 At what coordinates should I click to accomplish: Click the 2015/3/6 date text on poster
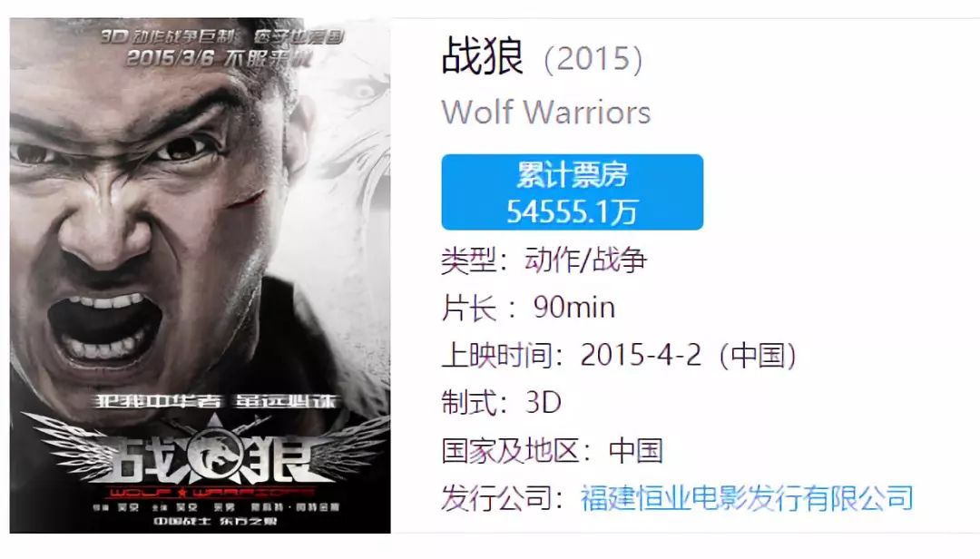pos(170,58)
